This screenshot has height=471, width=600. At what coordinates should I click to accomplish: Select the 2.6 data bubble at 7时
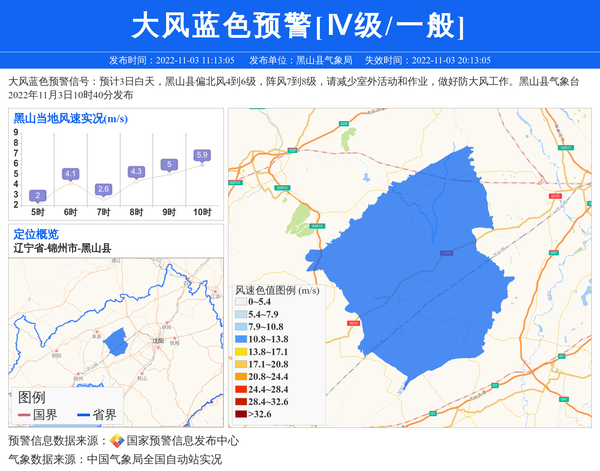pos(103,189)
